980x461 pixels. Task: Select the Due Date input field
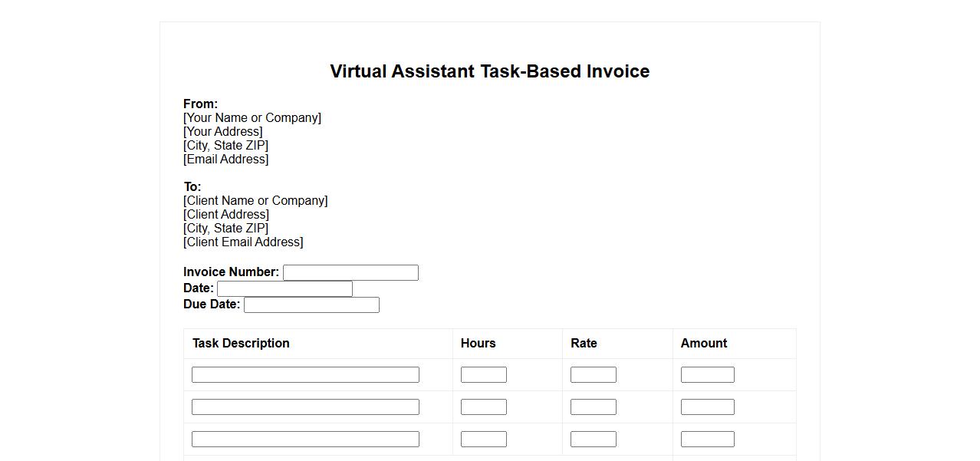coord(311,305)
